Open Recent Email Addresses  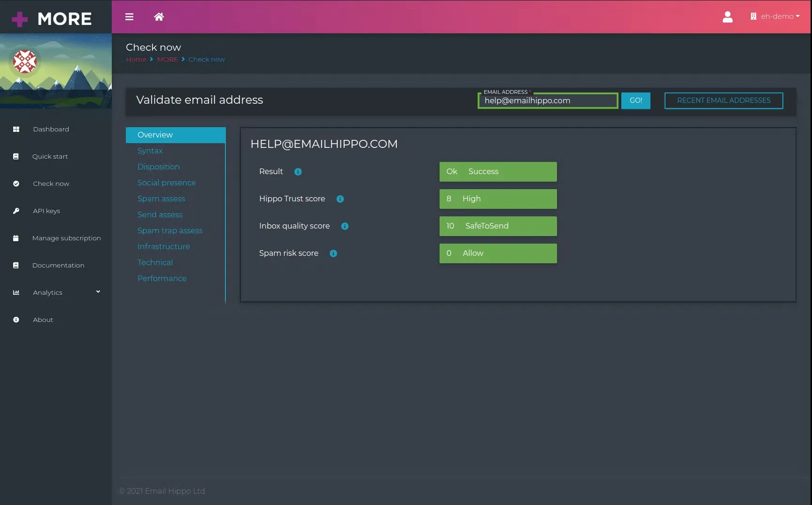pyautogui.click(x=723, y=100)
